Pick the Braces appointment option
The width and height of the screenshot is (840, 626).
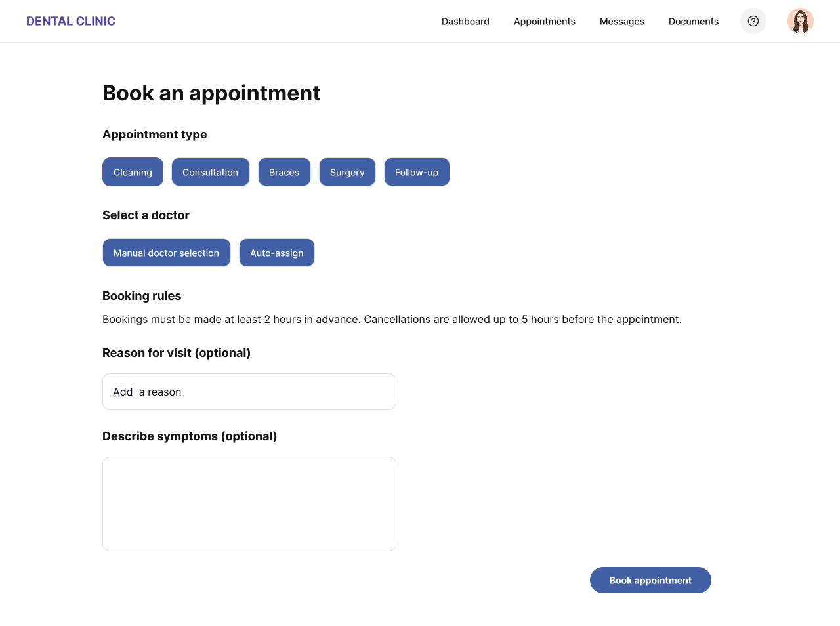(284, 172)
